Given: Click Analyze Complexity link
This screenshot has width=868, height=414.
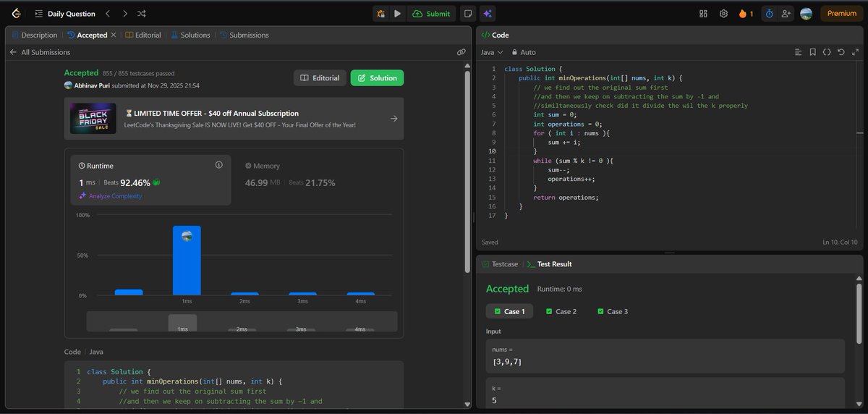Looking at the screenshot, I should pos(111,196).
